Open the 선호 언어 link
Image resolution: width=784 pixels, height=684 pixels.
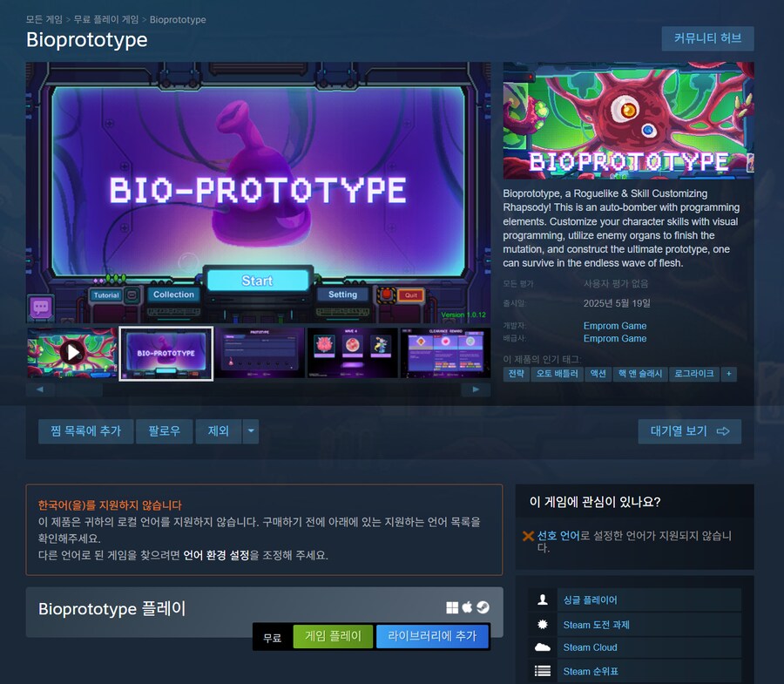(x=558, y=536)
